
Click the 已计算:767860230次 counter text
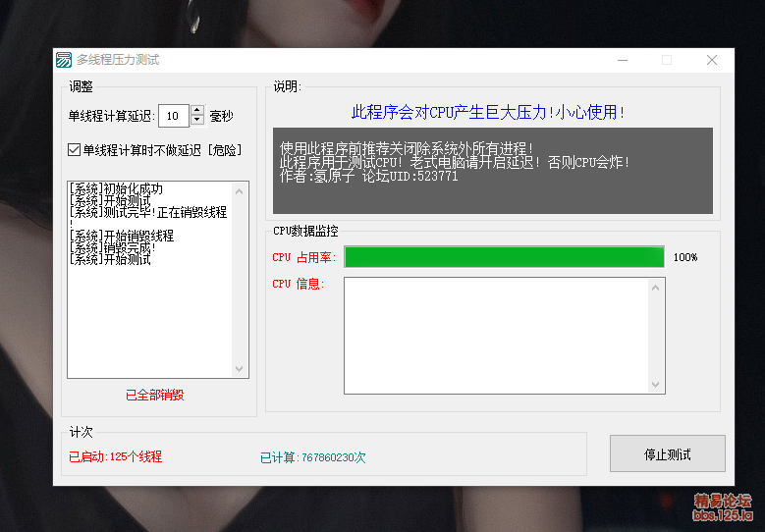click(x=312, y=457)
